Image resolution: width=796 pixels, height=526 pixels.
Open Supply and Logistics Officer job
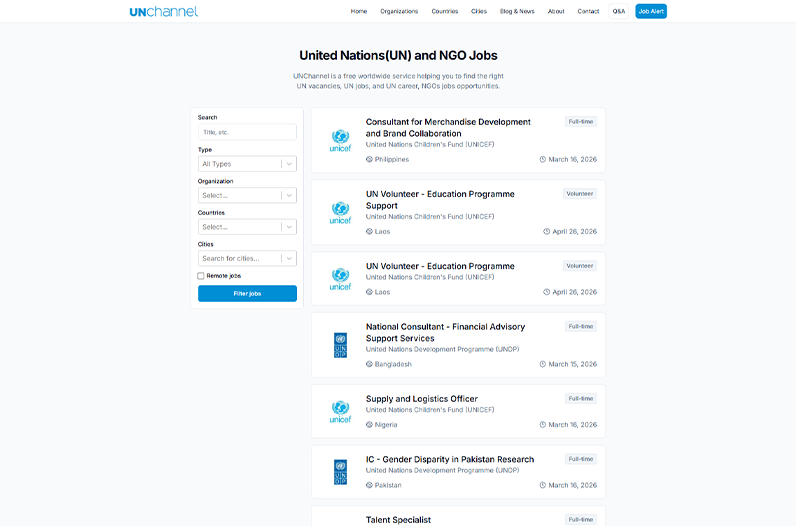tap(422, 399)
